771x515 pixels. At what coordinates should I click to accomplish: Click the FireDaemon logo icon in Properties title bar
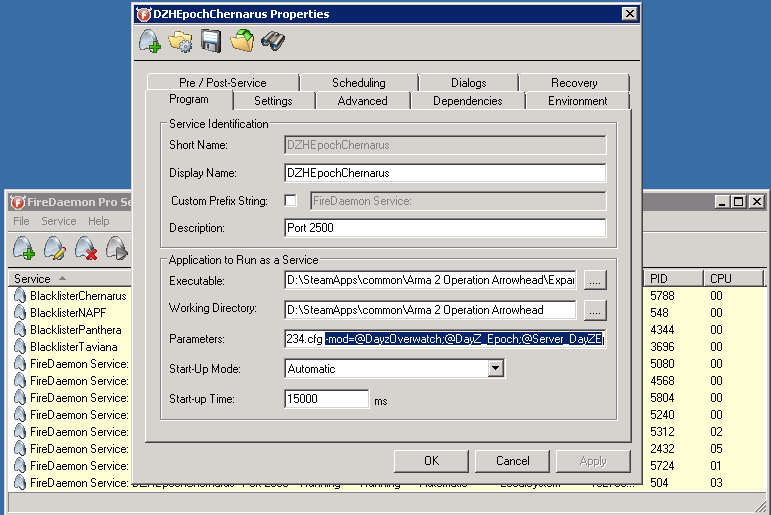coord(143,14)
